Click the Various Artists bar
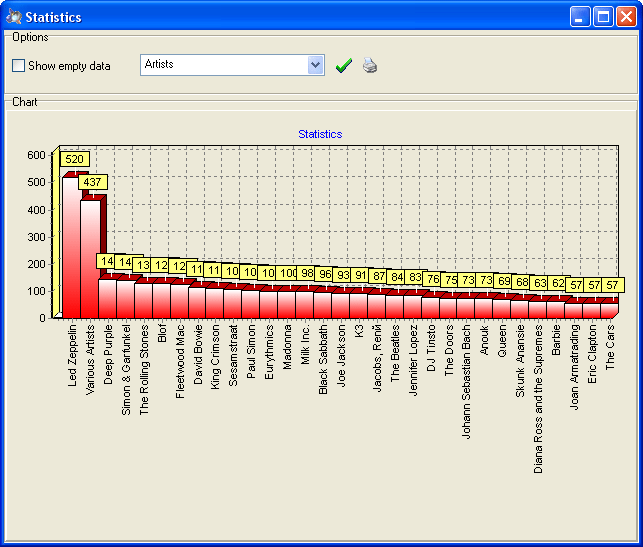Image resolution: width=643 pixels, height=547 pixels. [x=90, y=259]
